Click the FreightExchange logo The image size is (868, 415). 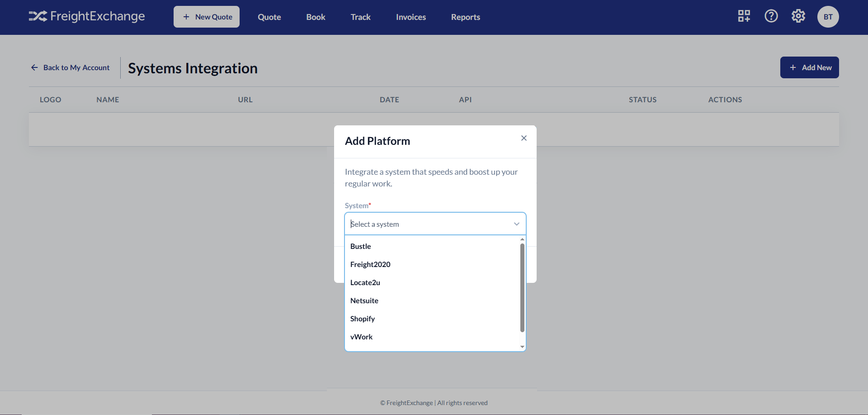[x=87, y=16]
